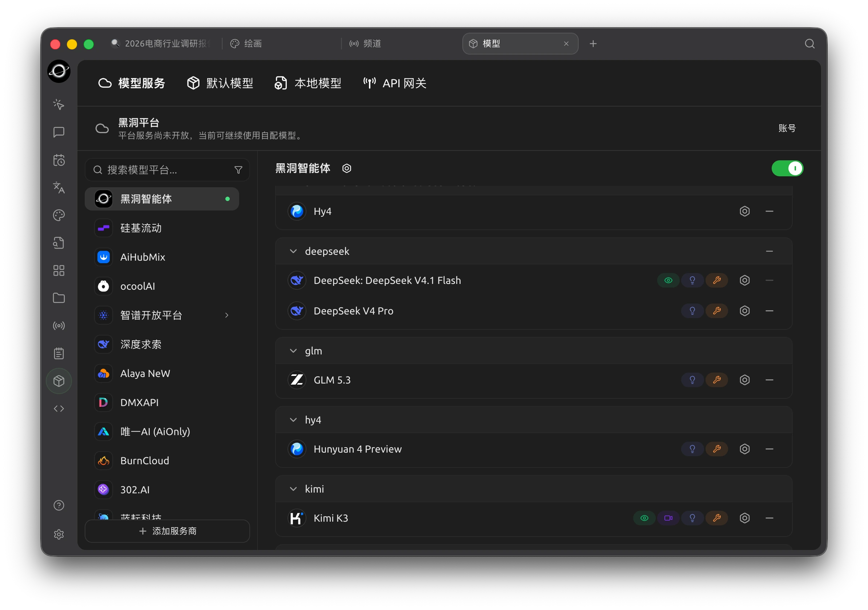The width and height of the screenshot is (868, 610).
Task: Expand 智谱开放平台 submenu chevron
Action: (x=226, y=315)
